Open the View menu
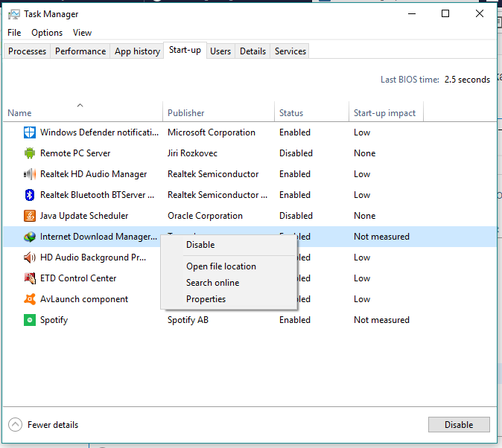The width and height of the screenshot is (502, 448). 82,33
